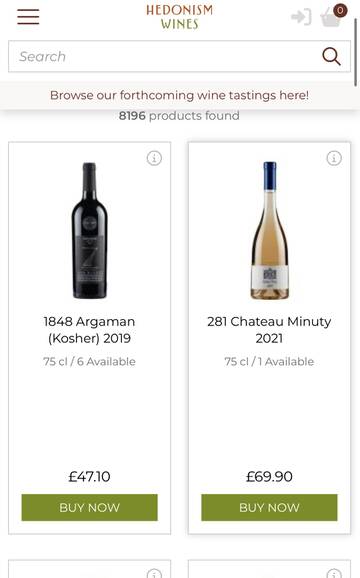Open the hamburger navigation menu
Image resolution: width=360 pixels, height=578 pixels.
[28, 17]
